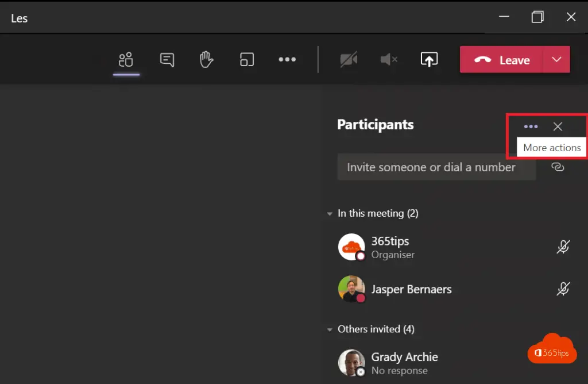This screenshot has height=384, width=588.
Task: Open the breakout rooms icon
Action: click(x=247, y=60)
